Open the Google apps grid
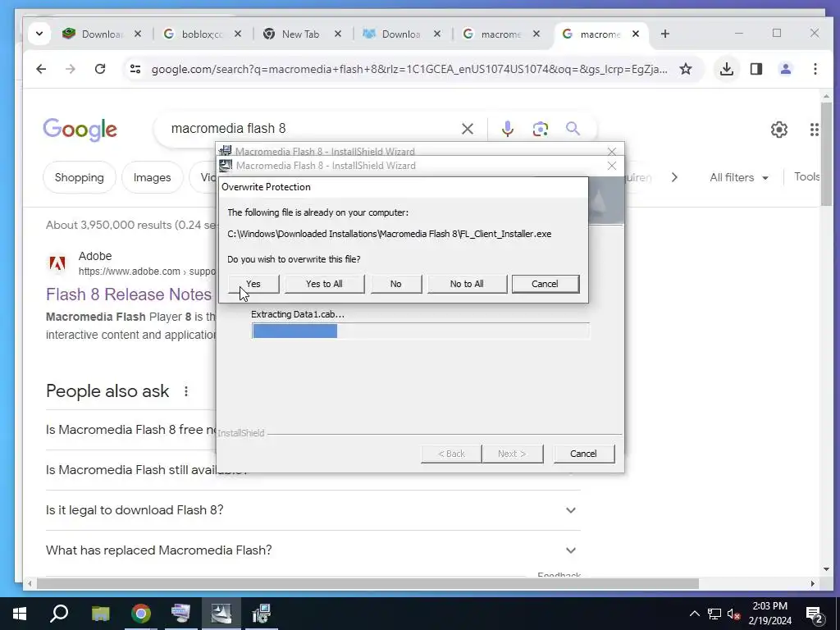The width and height of the screenshot is (840, 630). [815, 129]
